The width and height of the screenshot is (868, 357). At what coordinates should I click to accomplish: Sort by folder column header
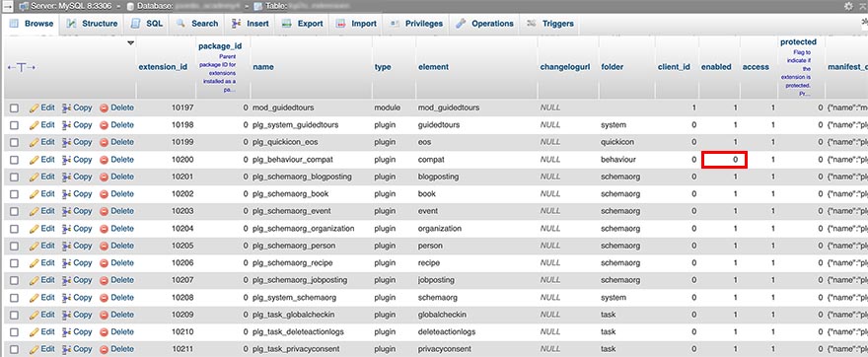pyautogui.click(x=613, y=67)
